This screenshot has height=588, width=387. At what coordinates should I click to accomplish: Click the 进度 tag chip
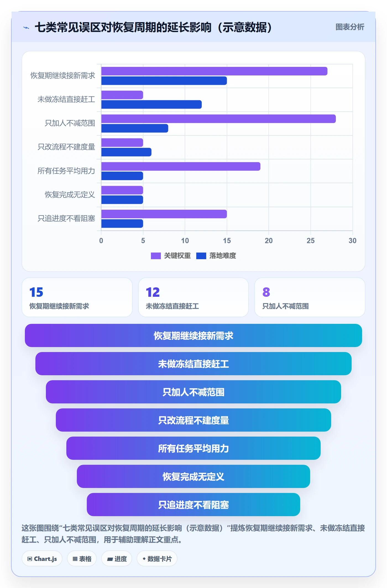tap(117, 559)
